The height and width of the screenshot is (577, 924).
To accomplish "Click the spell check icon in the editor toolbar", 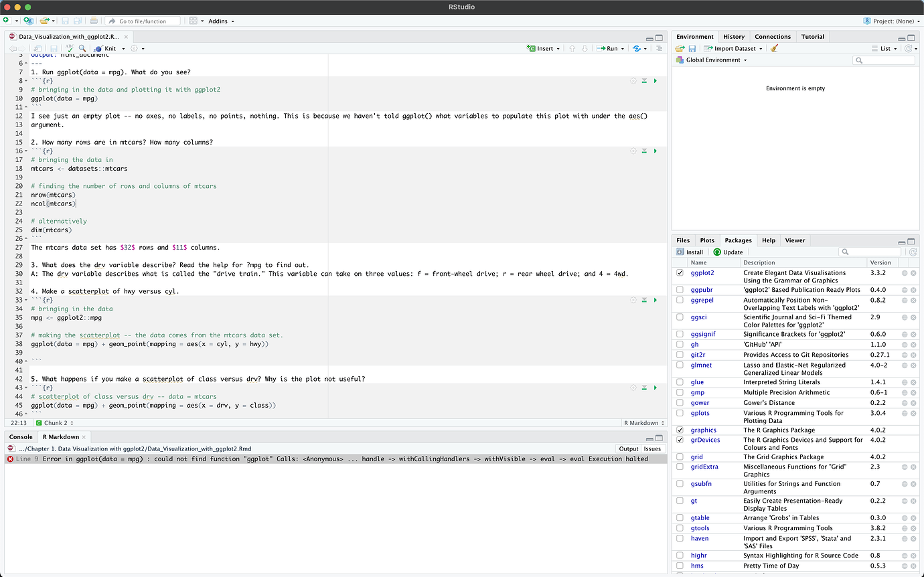I will tap(70, 48).
